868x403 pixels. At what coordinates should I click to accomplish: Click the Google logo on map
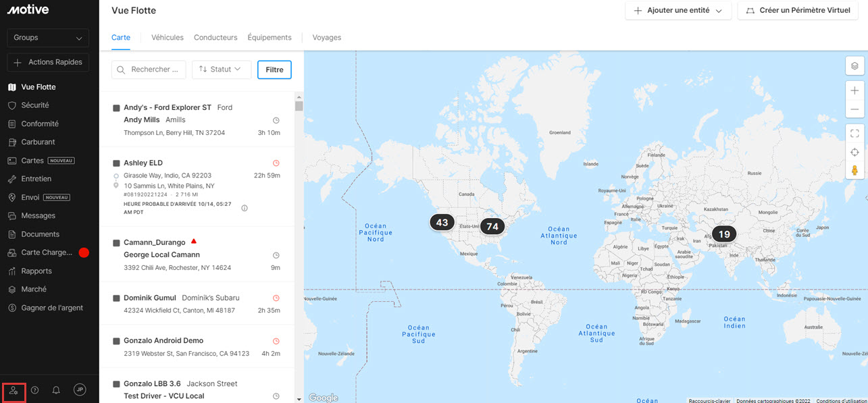coord(323,398)
